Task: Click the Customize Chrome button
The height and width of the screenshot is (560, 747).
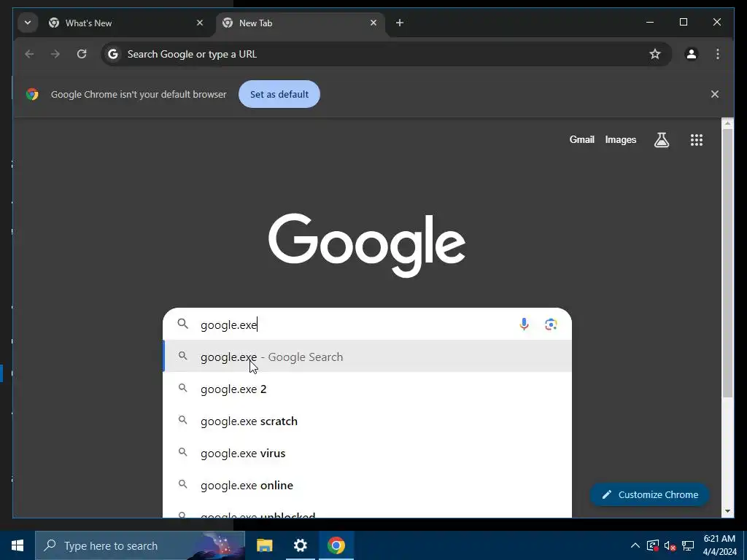Action: point(649,495)
